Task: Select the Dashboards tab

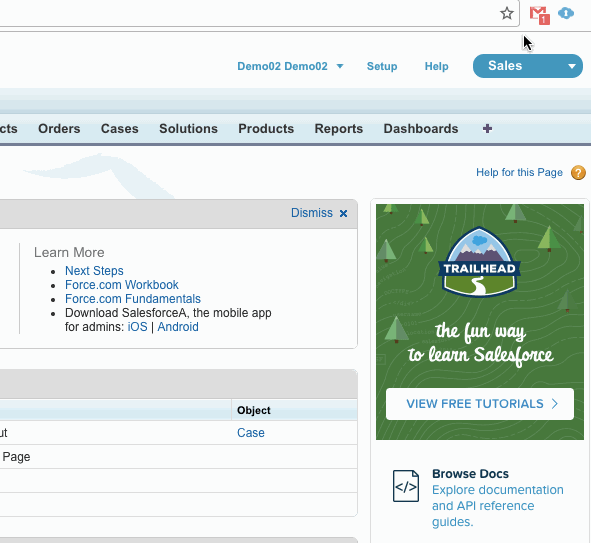Action: (x=421, y=129)
